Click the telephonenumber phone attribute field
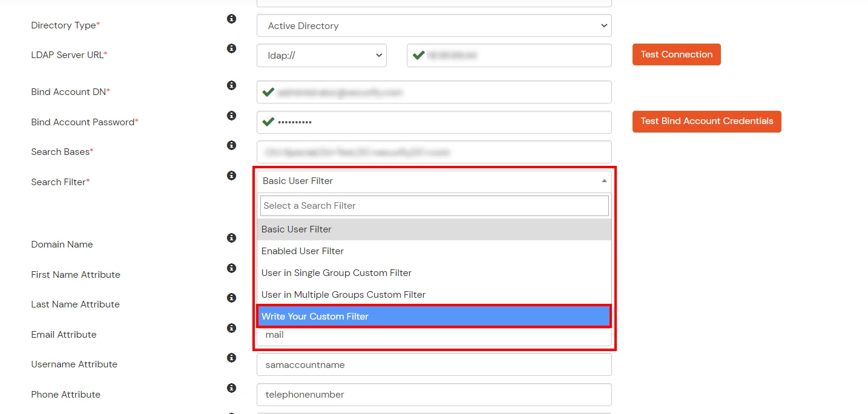The width and height of the screenshot is (868, 414). pyautogui.click(x=434, y=395)
